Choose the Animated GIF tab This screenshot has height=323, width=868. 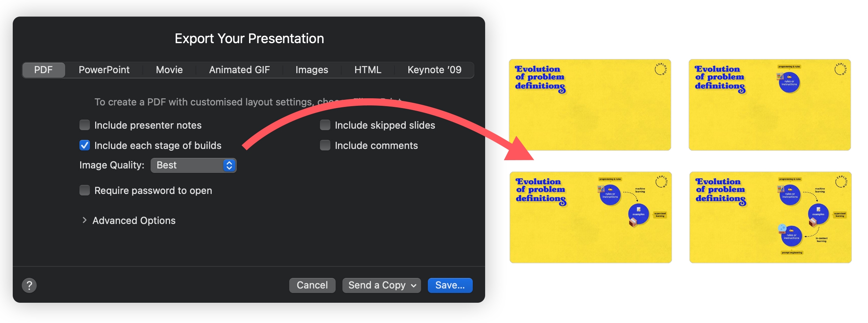point(239,70)
